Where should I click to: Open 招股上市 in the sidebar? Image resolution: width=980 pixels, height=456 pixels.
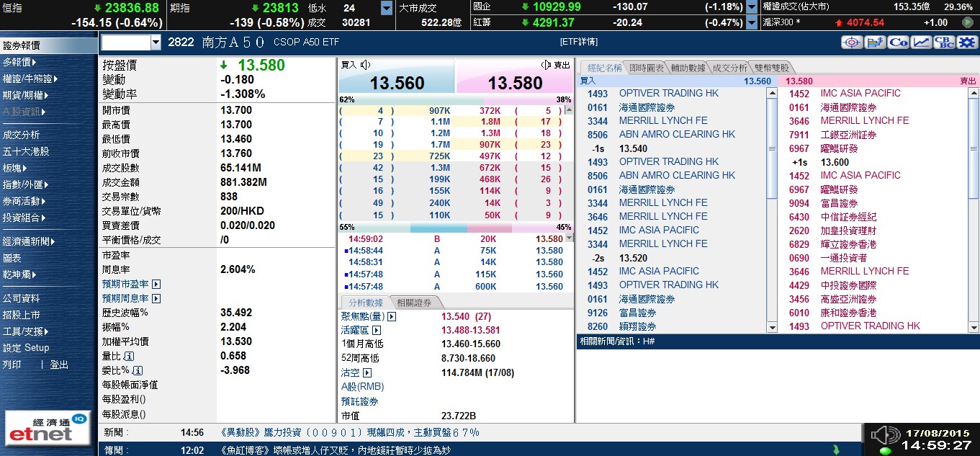[22, 315]
